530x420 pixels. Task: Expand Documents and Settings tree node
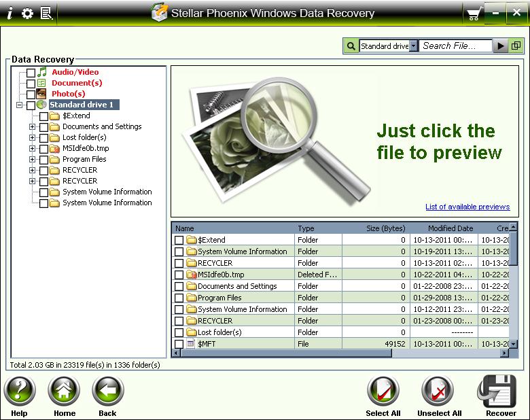(32, 127)
